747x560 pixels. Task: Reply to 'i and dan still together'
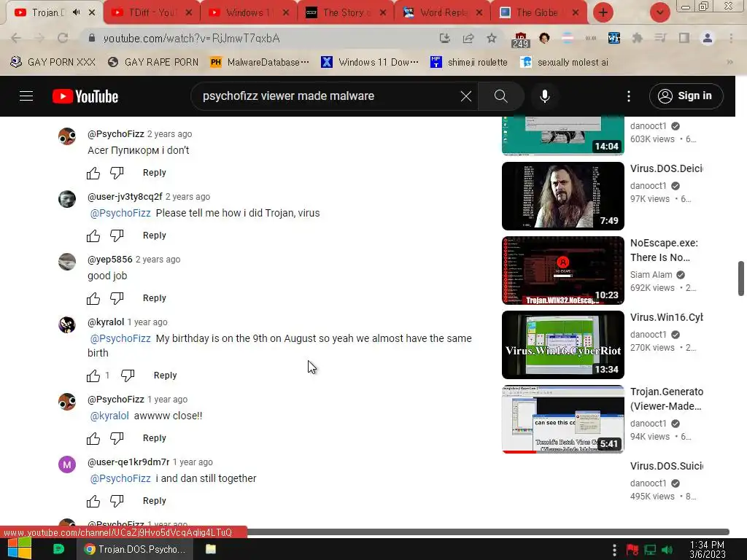click(x=155, y=501)
